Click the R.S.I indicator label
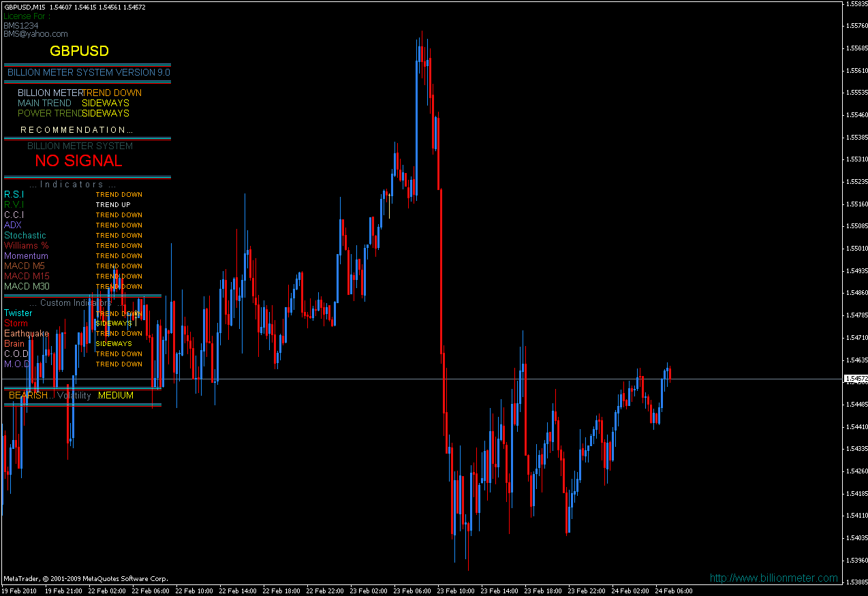This screenshot has width=868, height=596. 14,195
